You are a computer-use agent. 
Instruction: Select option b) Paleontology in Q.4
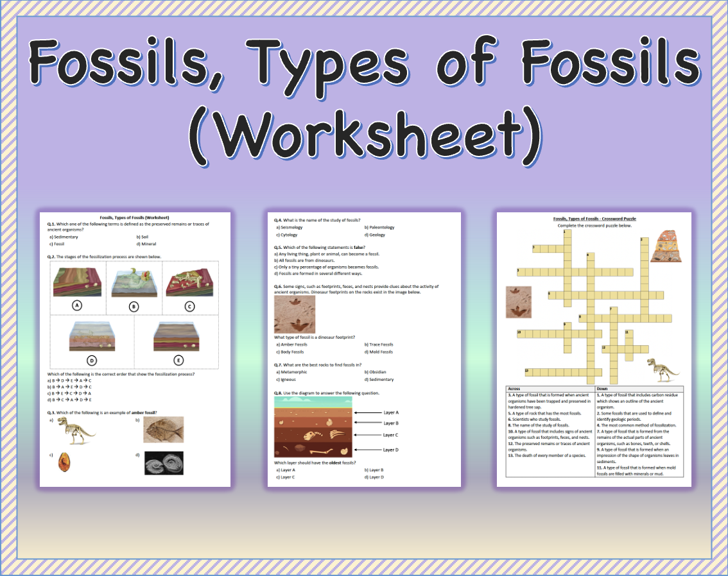pos(380,227)
